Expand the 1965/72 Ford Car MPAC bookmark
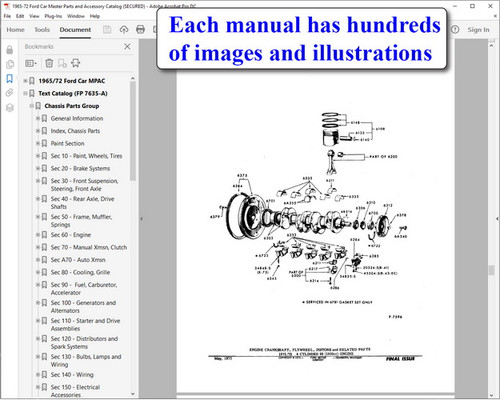Viewport: 500px width, 400px height. [25, 81]
